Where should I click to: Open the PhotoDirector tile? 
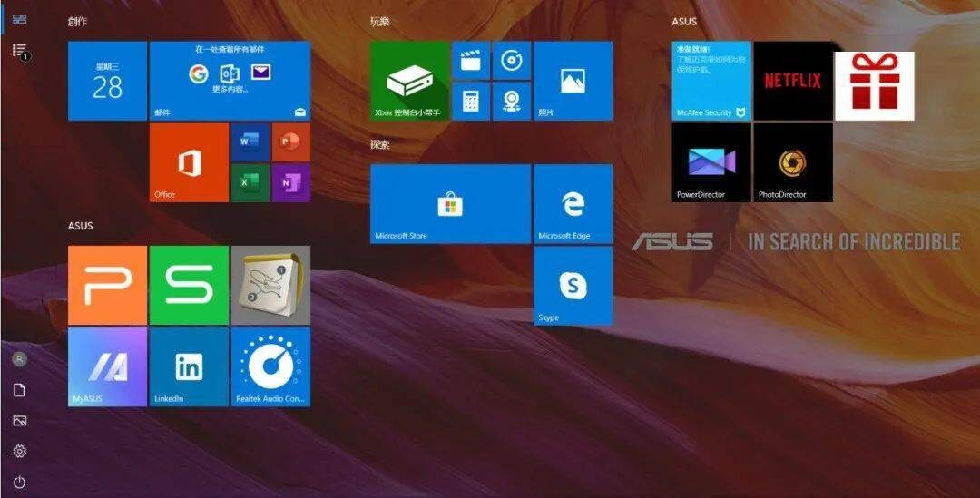[x=792, y=162]
